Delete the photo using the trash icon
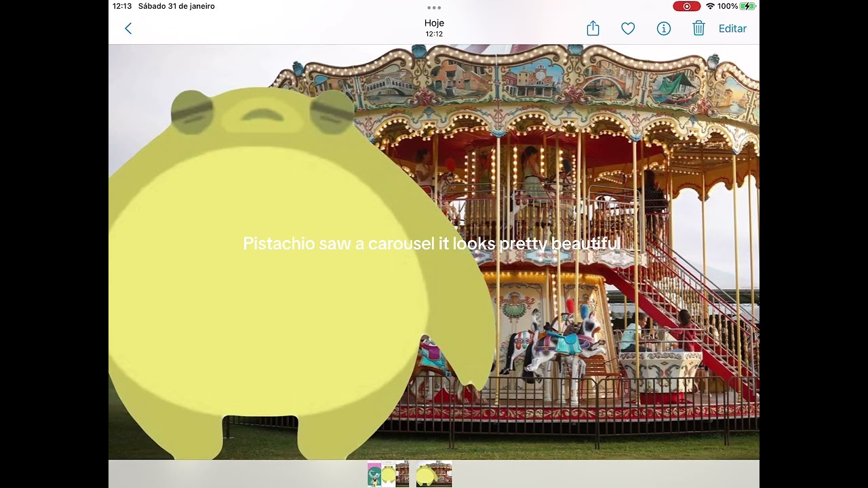This screenshot has width=868, height=488. (x=698, y=28)
